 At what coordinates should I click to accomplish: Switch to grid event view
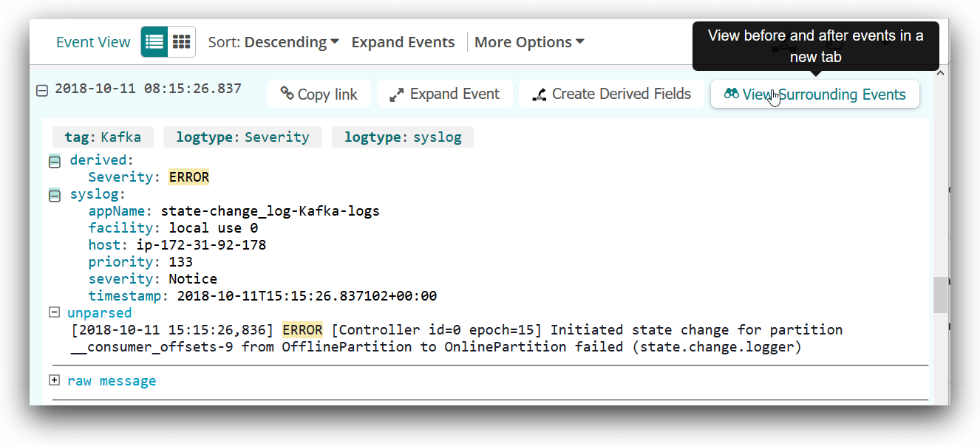pyautogui.click(x=181, y=42)
